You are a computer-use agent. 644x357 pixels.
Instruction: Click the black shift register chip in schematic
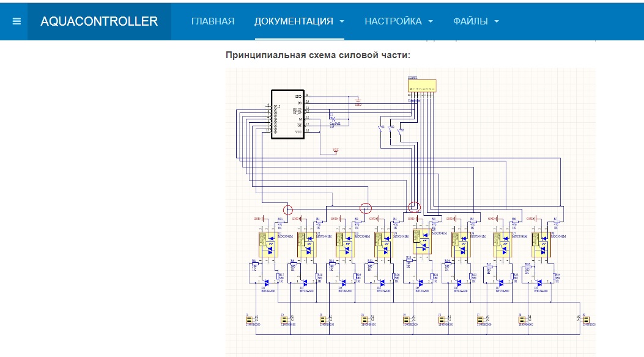[287, 114]
